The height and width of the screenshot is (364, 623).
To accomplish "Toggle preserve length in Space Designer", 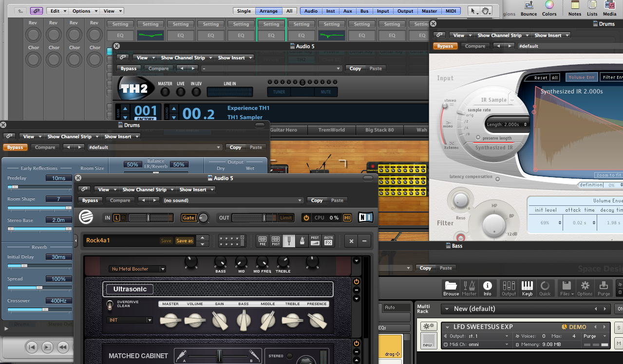I will coord(479,138).
